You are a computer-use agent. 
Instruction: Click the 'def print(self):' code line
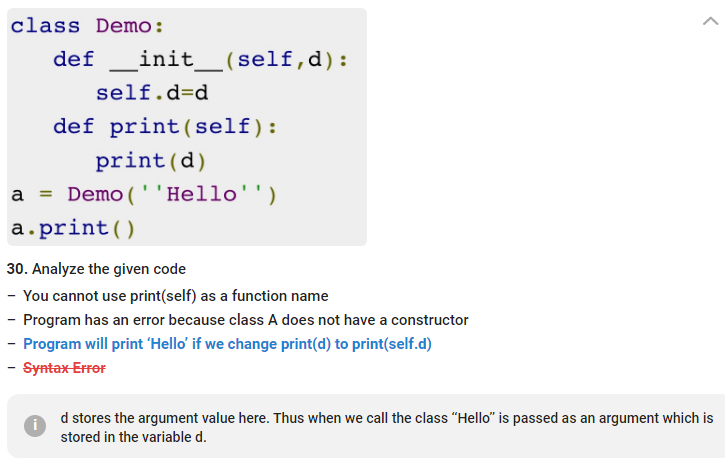point(164,127)
